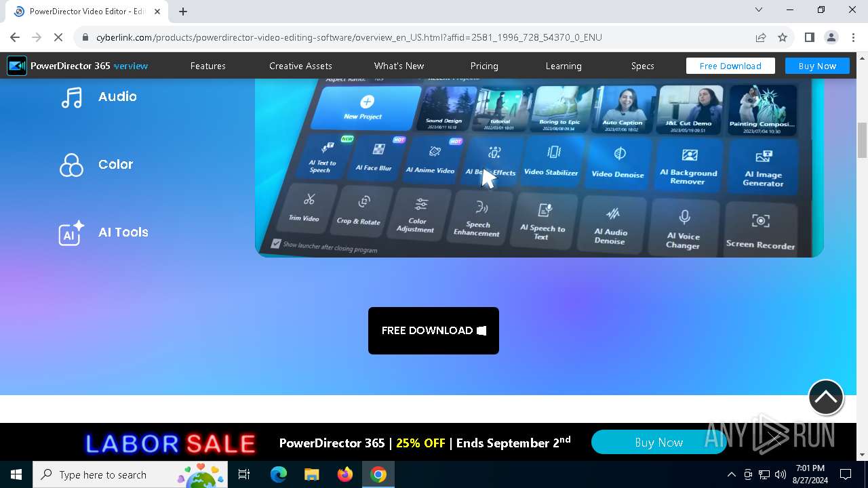This screenshot has width=868, height=488.
Task: Click the AI Speech to Text tile
Action: (542, 220)
